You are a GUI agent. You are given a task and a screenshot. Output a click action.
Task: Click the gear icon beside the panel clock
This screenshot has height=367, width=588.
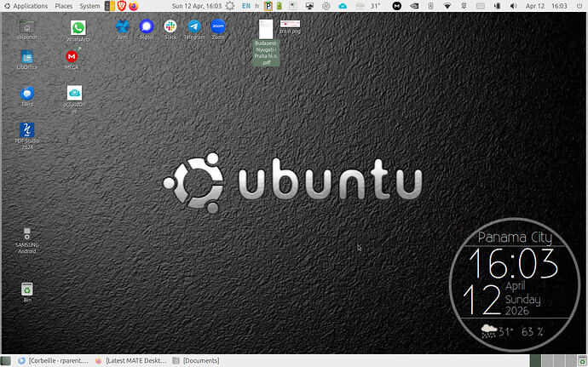[x=230, y=6]
